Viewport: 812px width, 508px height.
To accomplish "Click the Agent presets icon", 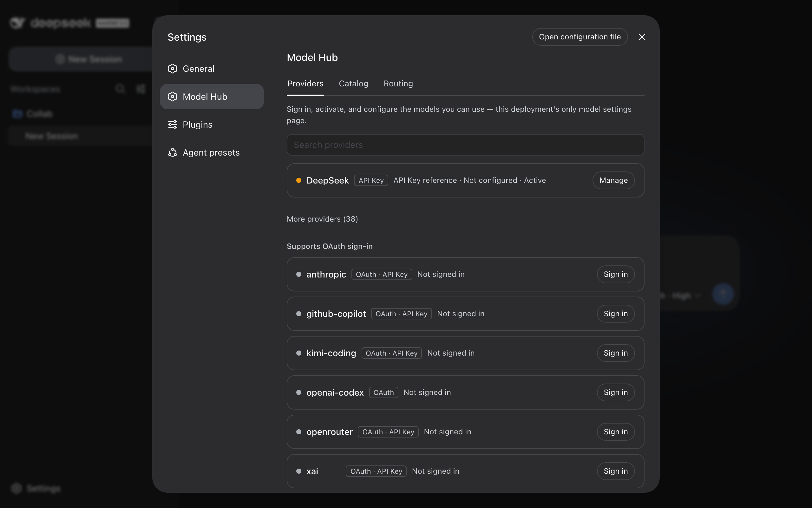I will tap(173, 152).
